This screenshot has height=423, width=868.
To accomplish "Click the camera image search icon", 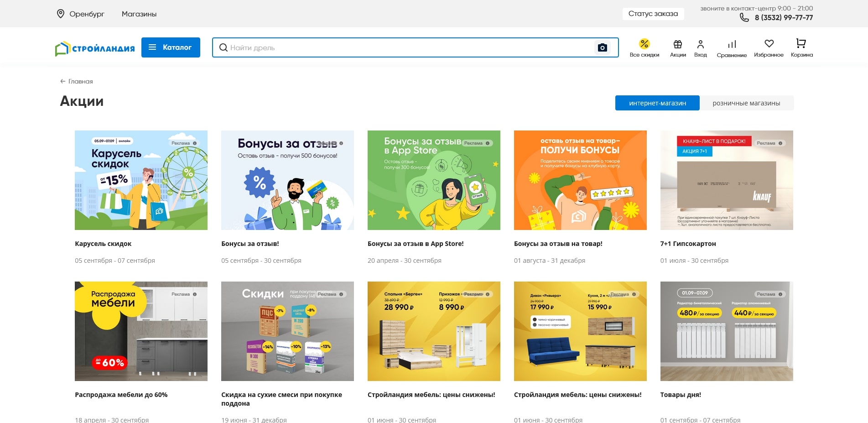I will 602,47.
